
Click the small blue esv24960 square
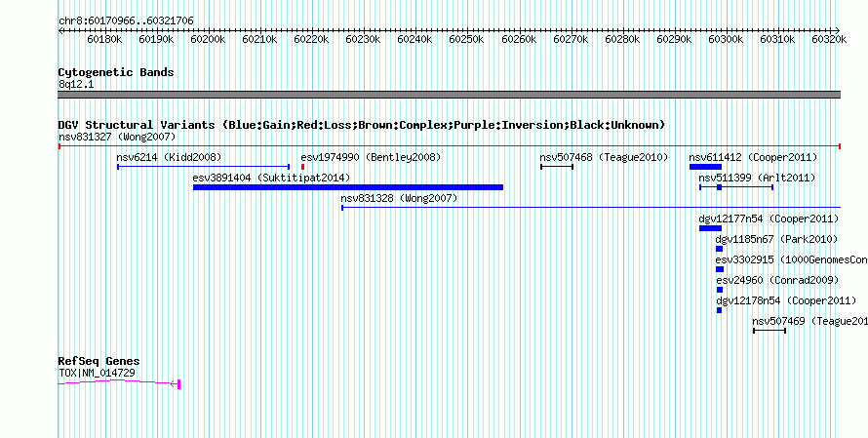pos(719,290)
